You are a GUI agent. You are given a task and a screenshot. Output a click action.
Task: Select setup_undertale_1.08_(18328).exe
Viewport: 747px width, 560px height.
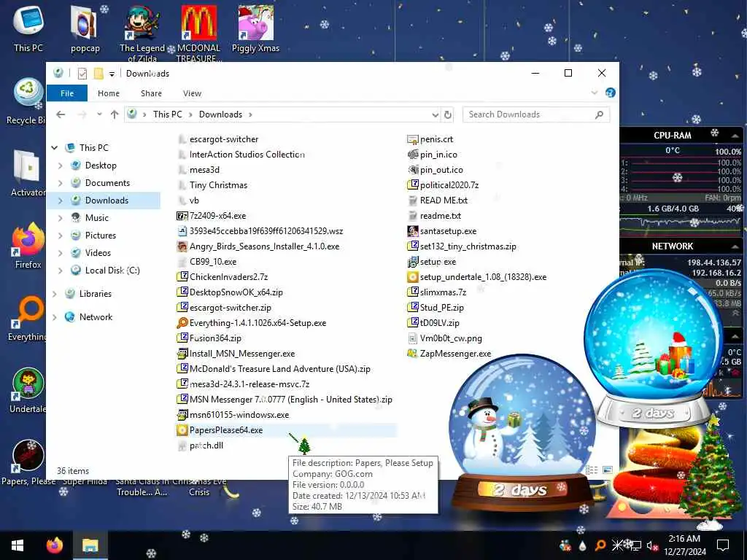pyautogui.click(x=477, y=276)
